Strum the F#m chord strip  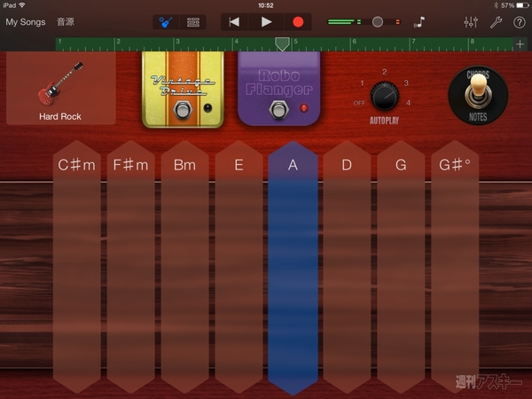point(131,266)
